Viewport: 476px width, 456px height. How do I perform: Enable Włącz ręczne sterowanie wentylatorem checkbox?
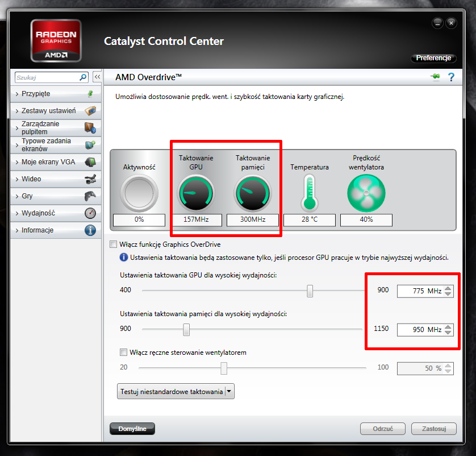(x=123, y=353)
